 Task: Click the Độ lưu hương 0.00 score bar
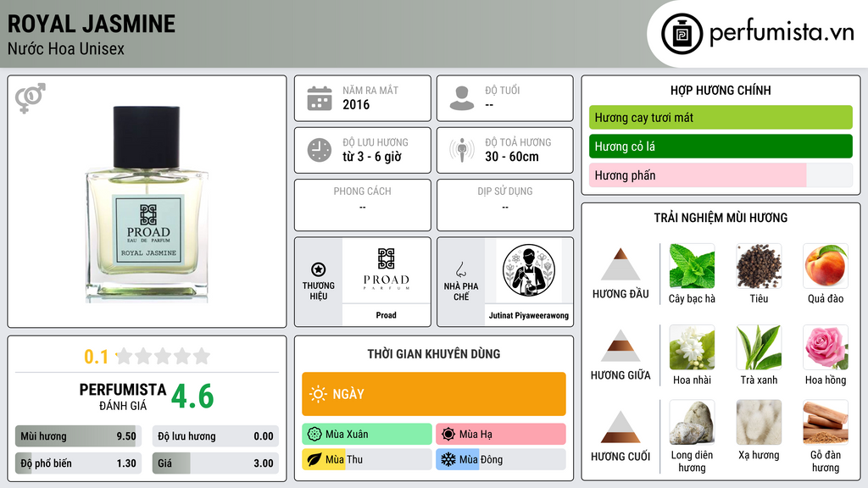tap(215, 436)
